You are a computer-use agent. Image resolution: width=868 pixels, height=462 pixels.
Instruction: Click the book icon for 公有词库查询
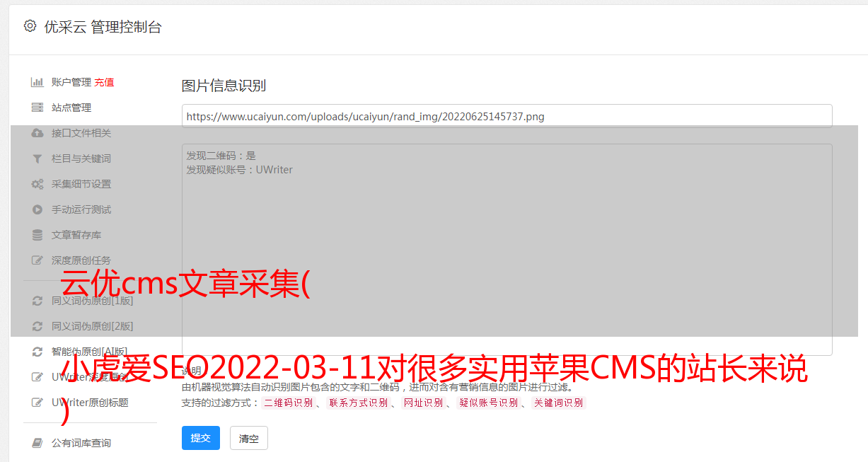(x=37, y=443)
